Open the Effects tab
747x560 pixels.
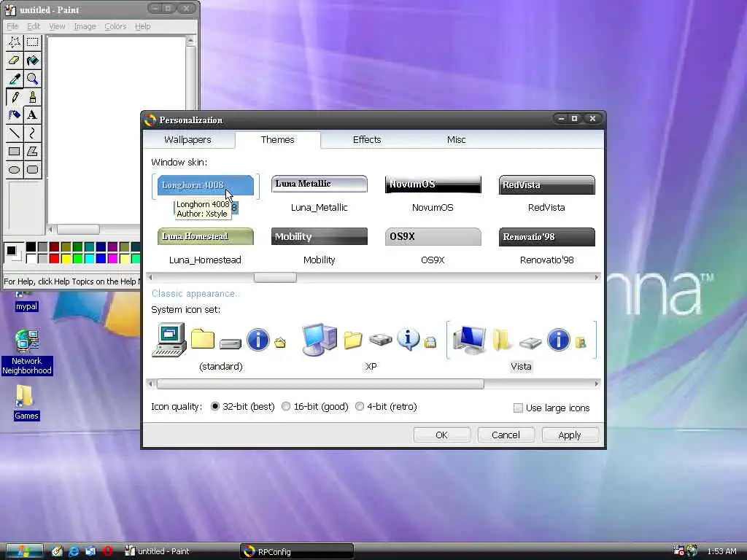click(x=367, y=139)
